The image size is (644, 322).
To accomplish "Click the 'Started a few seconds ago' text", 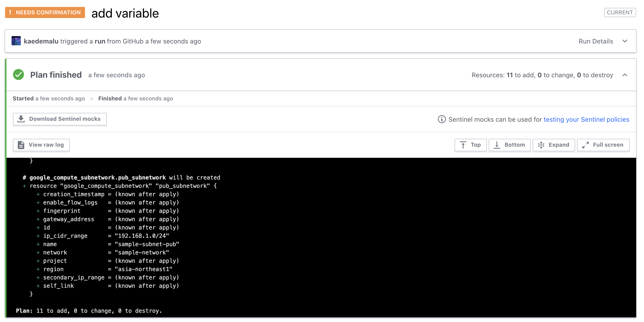I will [49, 98].
